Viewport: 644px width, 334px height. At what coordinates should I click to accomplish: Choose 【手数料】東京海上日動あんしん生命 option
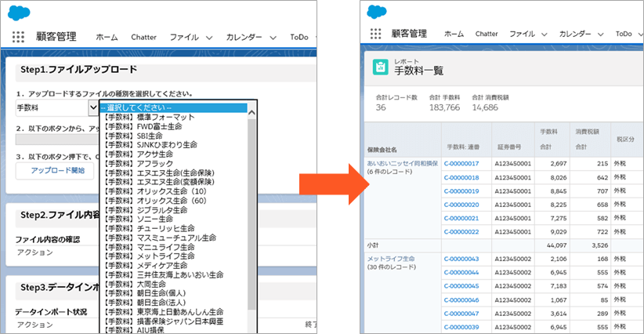[174, 312]
